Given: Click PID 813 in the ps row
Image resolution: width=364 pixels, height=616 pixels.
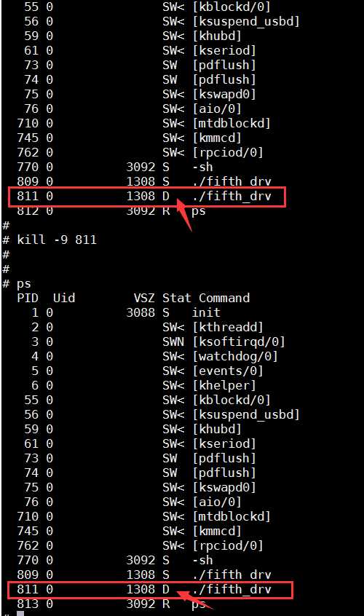Looking at the screenshot, I should pyautogui.click(x=28, y=604).
